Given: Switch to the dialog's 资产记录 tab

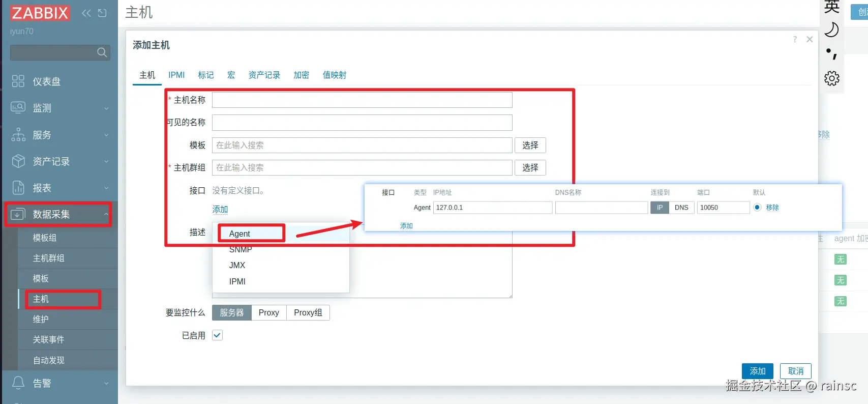Looking at the screenshot, I should click(264, 75).
